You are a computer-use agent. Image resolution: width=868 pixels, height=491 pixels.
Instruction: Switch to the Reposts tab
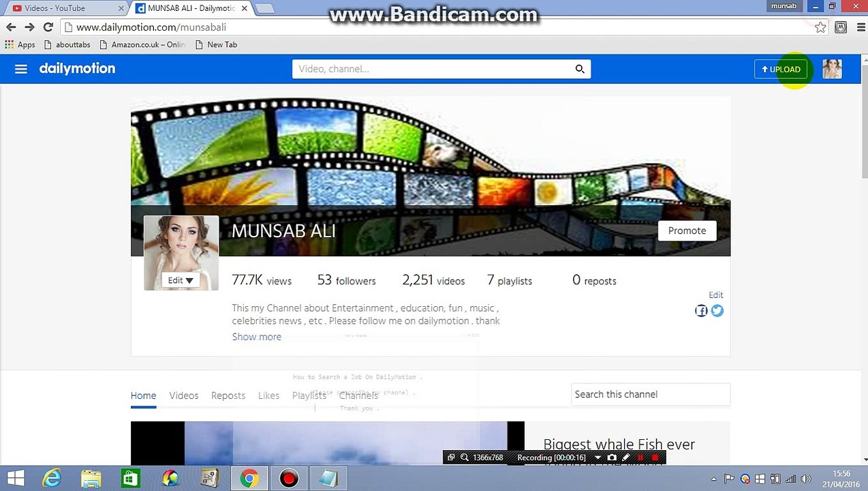pyautogui.click(x=228, y=396)
